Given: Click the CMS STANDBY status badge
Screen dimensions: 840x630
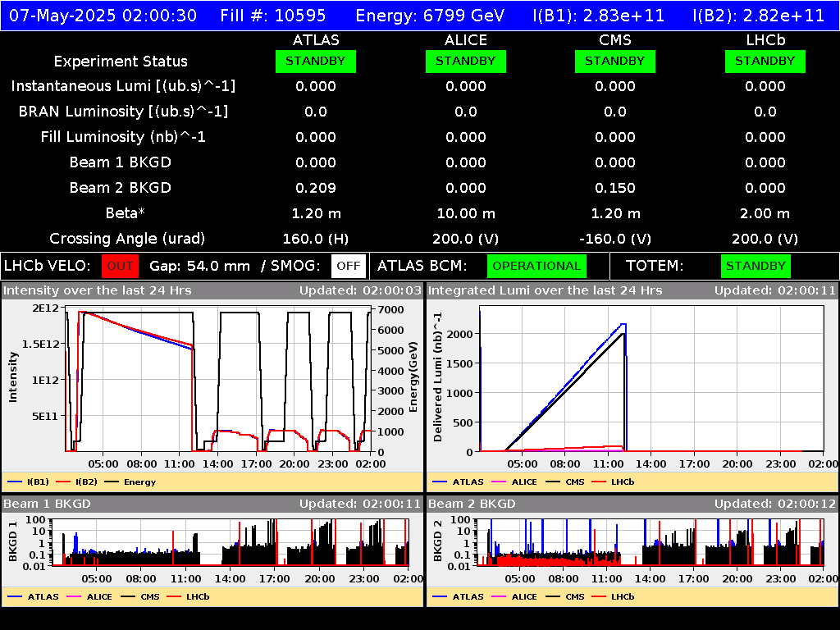Looking at the screenshot, I should [x=615, y=61].
